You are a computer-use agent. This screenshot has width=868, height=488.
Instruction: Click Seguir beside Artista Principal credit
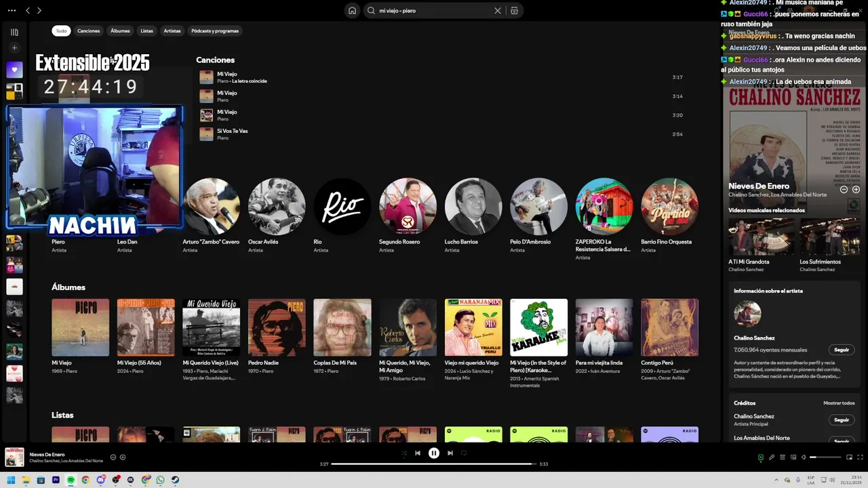(x=841, y=420)
